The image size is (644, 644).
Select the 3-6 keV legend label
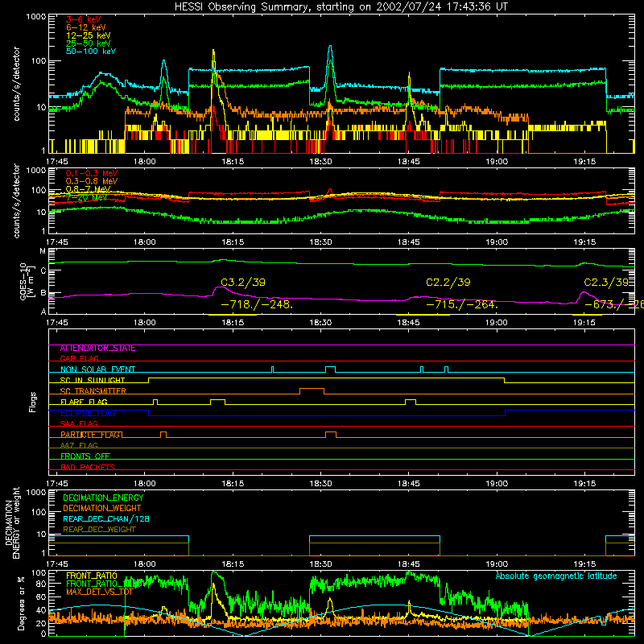click(x=84, y=19)
